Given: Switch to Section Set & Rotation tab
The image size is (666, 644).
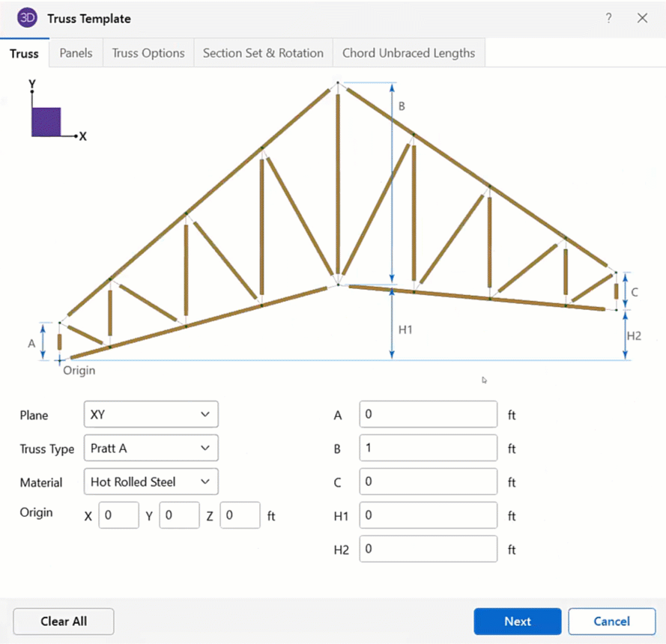Looking at the screenshot, I should (x=263, y=52).
